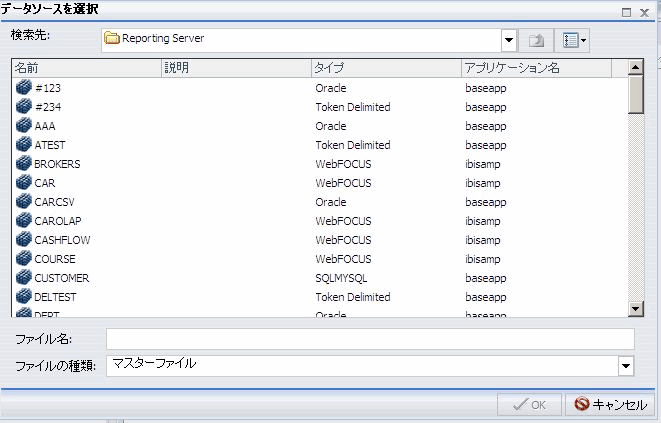Select the BROKERS cube icon
Image resolution: width=661 pixels, height=423 pixels.
(x=24, y=163)
